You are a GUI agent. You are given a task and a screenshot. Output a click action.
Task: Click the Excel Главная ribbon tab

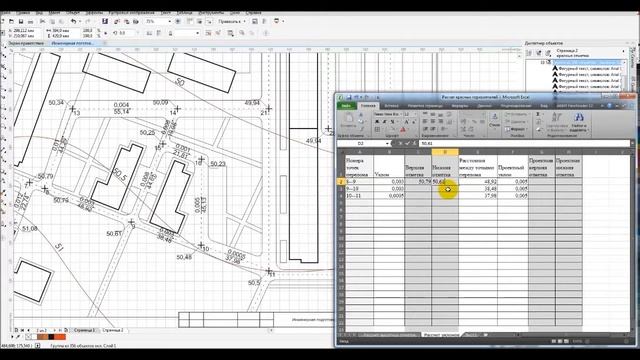(x=368, y=106)
